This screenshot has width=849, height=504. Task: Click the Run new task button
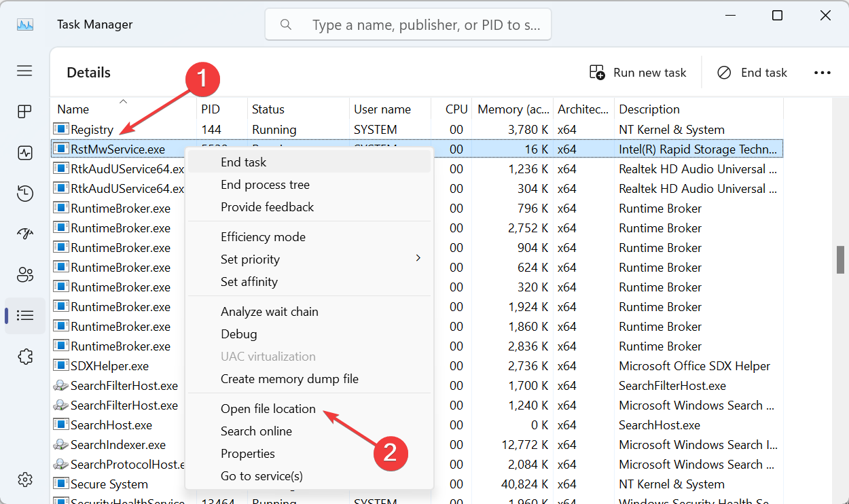(638, 73)
